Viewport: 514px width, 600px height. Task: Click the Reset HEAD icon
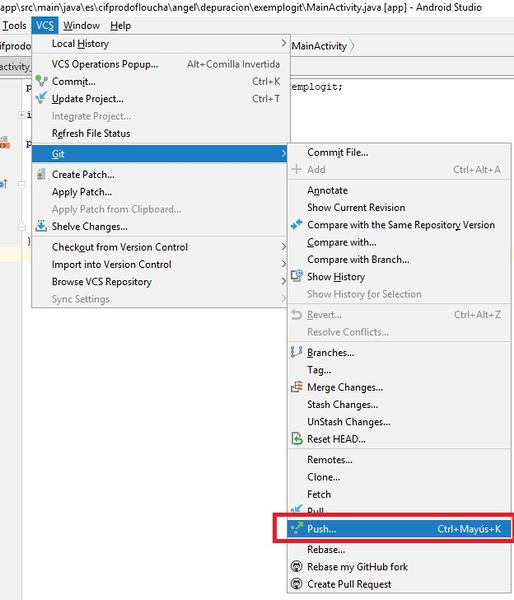click(x=297, y=439)
